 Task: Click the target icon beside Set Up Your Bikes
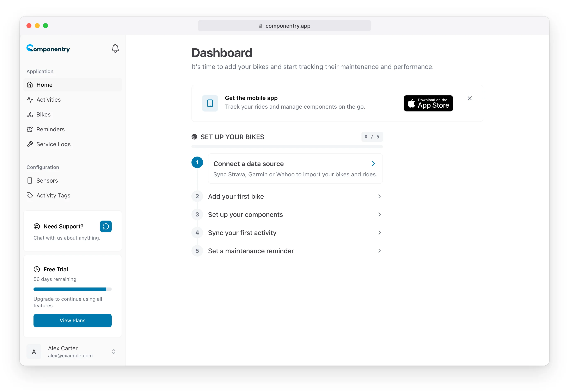194,137
